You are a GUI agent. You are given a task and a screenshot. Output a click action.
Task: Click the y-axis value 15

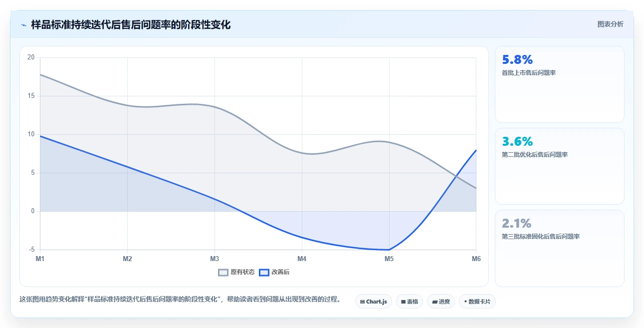tap(31, 96)
